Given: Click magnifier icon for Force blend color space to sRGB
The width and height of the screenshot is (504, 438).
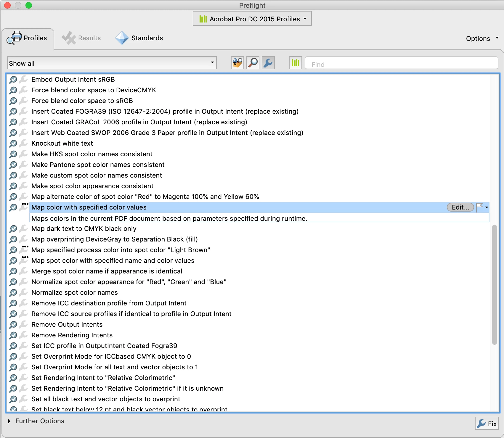Looking at the screenshot, I should [13, 101].
